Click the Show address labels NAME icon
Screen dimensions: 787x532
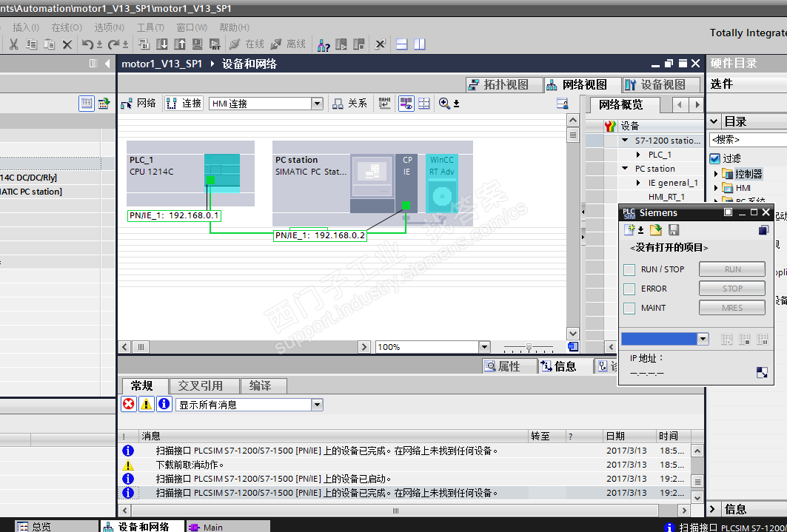pyautogui.click(x=384, y=104)
